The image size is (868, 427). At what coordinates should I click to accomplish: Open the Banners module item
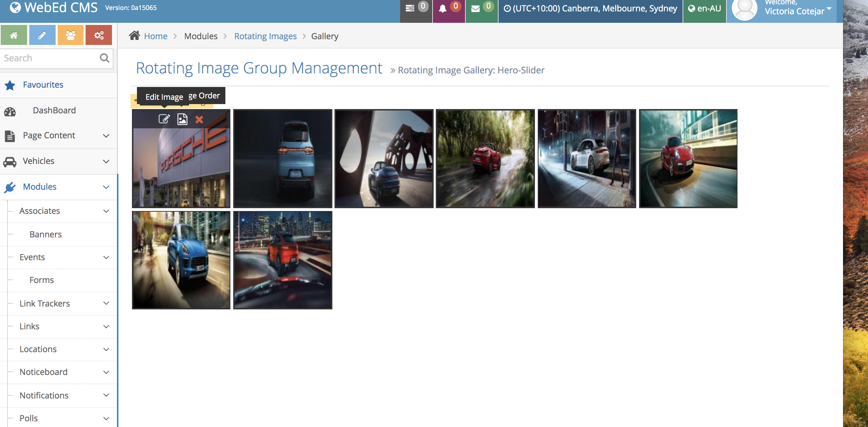click(x=46, y=235)
